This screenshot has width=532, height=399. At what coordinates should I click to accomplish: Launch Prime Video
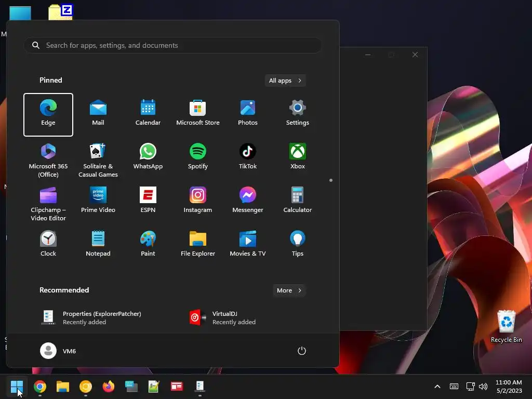[x=98, y=201]
